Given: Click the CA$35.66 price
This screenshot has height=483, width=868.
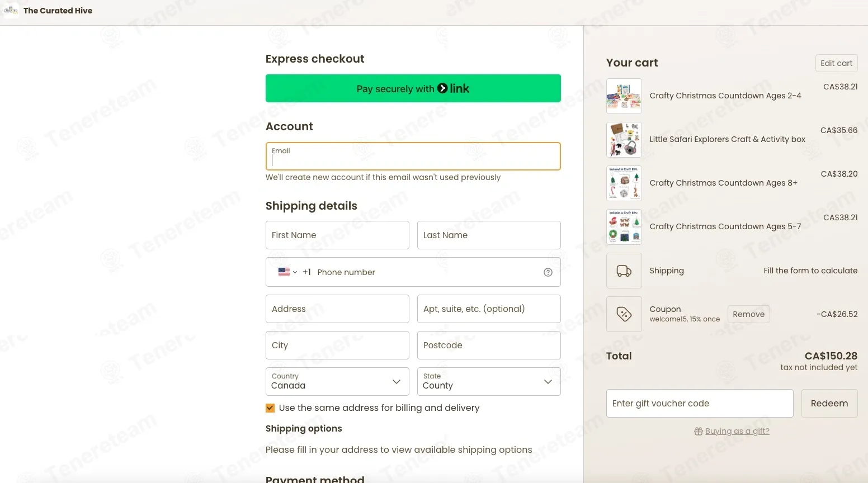Looking at the screenshot, I should coord(839,130).
